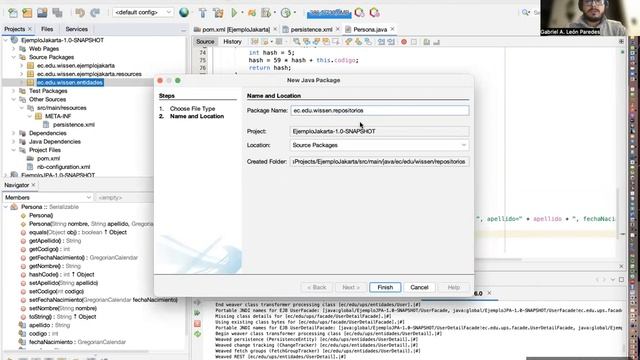The width and height of the screenshot is (640, 360).
Task: Click the Redo toolbar icon
Action: tap(95, 13)
